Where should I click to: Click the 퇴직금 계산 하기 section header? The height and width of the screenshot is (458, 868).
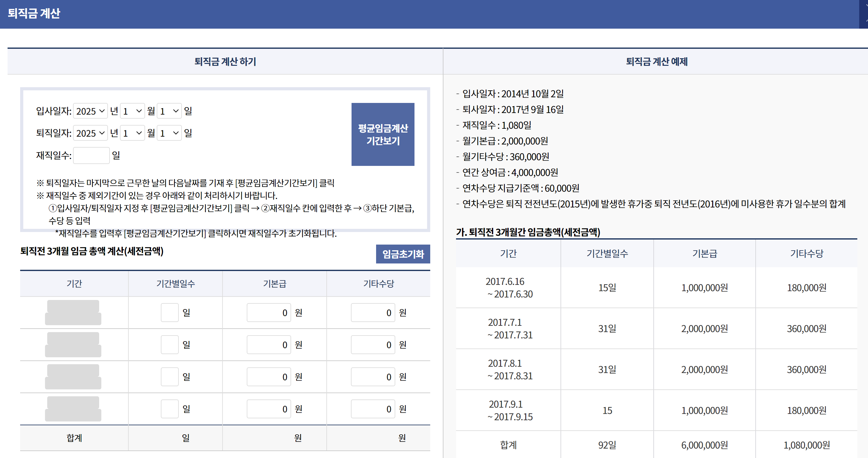tap(225, 61)
